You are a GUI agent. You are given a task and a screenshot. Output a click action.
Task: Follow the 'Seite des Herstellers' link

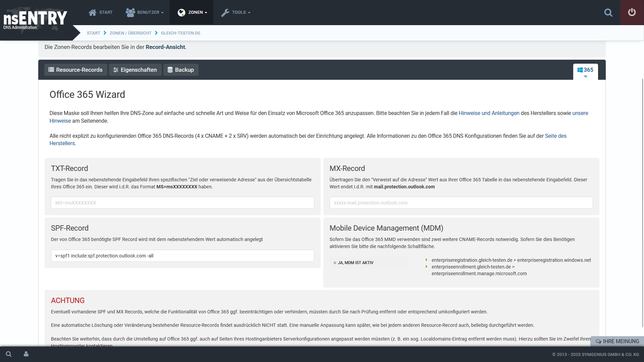(x=555, y=136)
